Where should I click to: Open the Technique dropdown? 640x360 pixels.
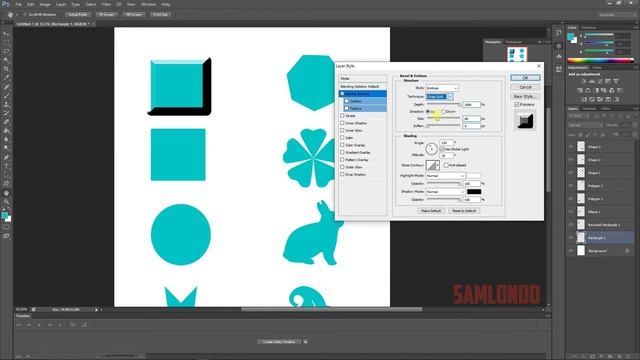[x=440, y=97]
